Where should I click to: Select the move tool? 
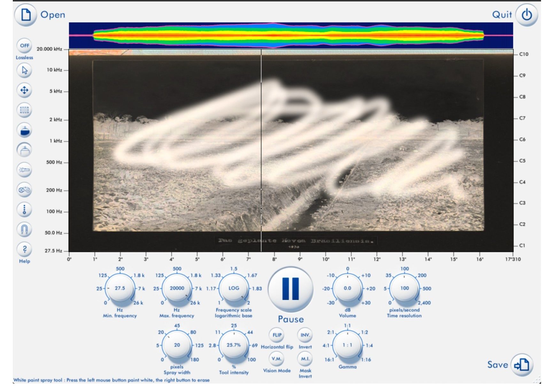point(24,91)
